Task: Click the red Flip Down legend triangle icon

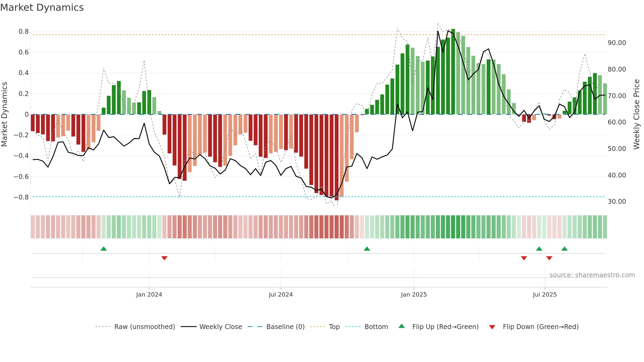Action: point(492,327)
